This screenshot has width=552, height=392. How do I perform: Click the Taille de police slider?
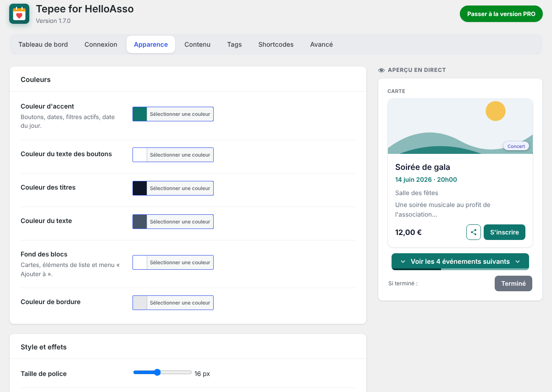click(162, 372)
